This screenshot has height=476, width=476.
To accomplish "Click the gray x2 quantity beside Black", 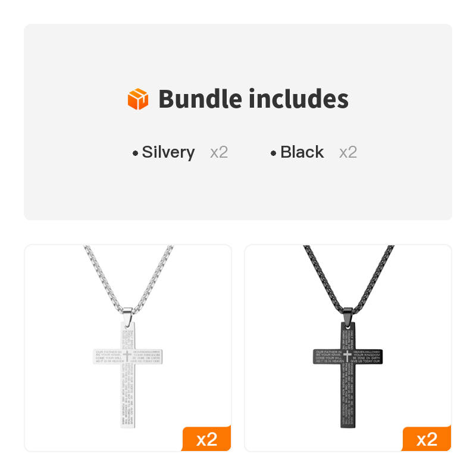I will [x=348, y=152].
